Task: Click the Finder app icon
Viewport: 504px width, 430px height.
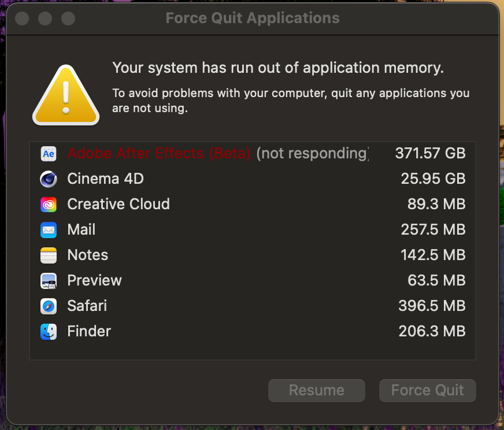Action: (49, 331)
